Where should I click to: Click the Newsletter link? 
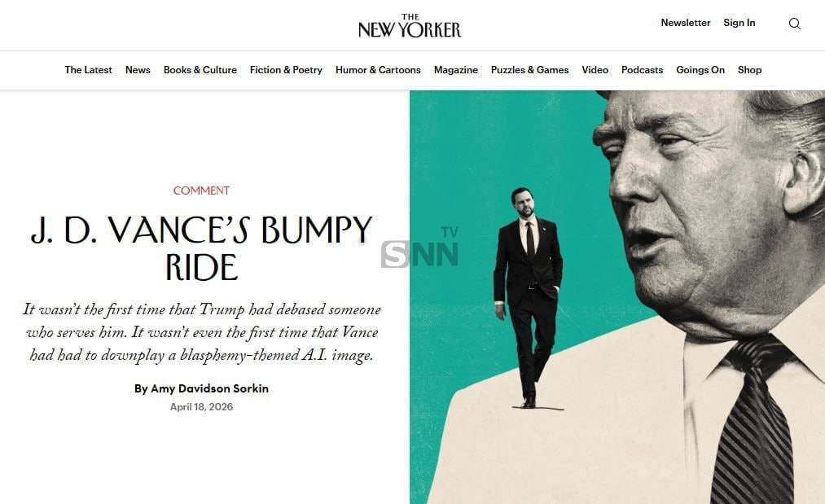(x=686, y=23)
